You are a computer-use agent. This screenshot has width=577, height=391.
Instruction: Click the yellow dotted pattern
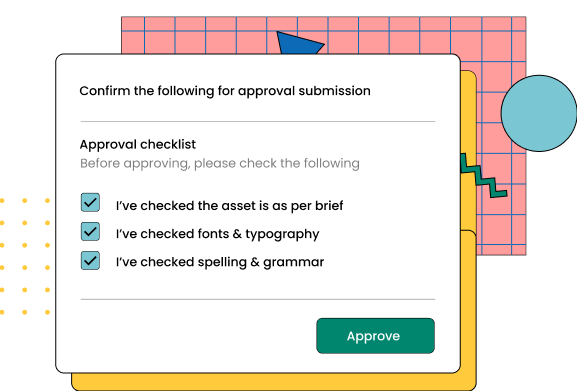(x=25, y=256)
